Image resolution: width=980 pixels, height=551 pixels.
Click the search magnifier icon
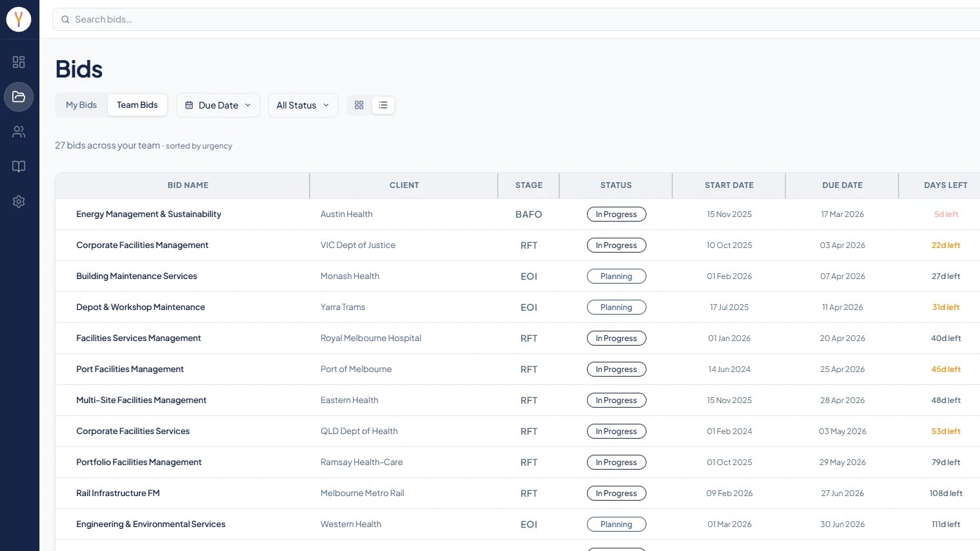point(65,19)
